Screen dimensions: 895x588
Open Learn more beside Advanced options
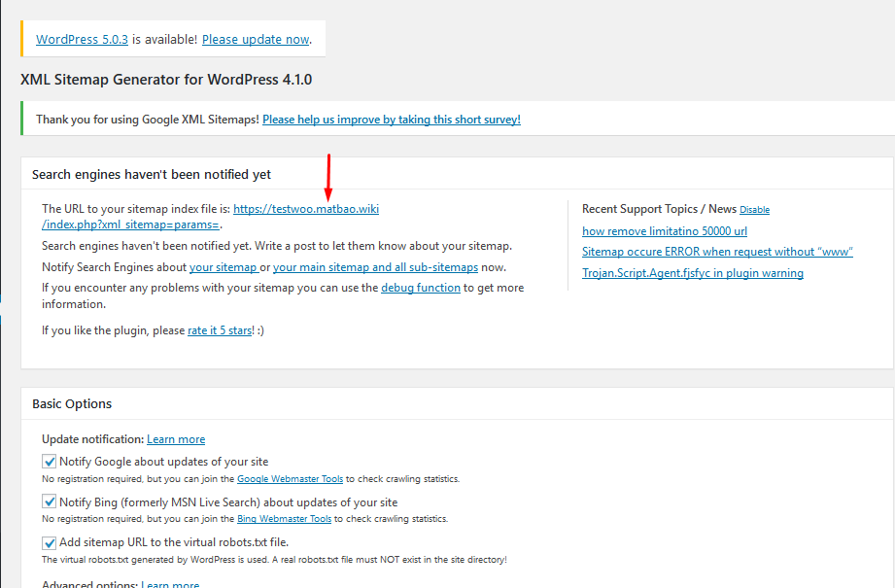170,584
